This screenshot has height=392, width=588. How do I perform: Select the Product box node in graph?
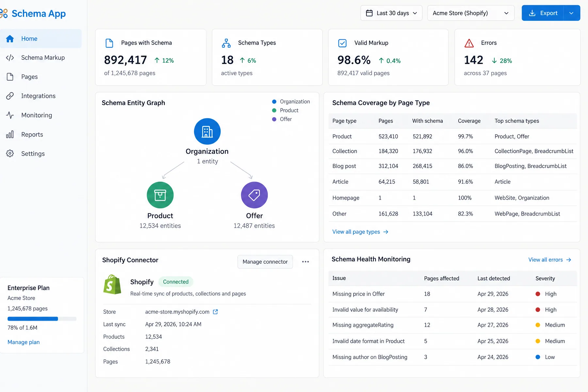(160, 195)
